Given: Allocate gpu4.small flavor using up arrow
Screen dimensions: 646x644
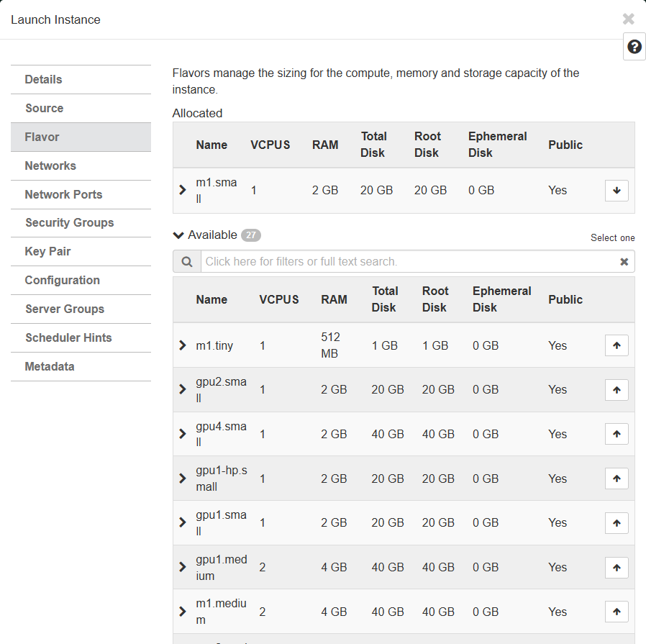Looking at the screenshot, I should [x=617, y=434].
